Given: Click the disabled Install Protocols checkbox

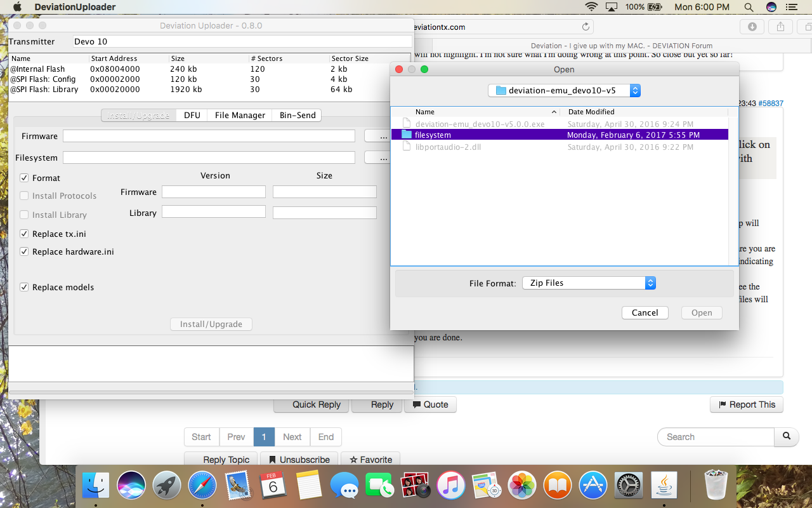Looking at the screenshot, I should (24, 196).
